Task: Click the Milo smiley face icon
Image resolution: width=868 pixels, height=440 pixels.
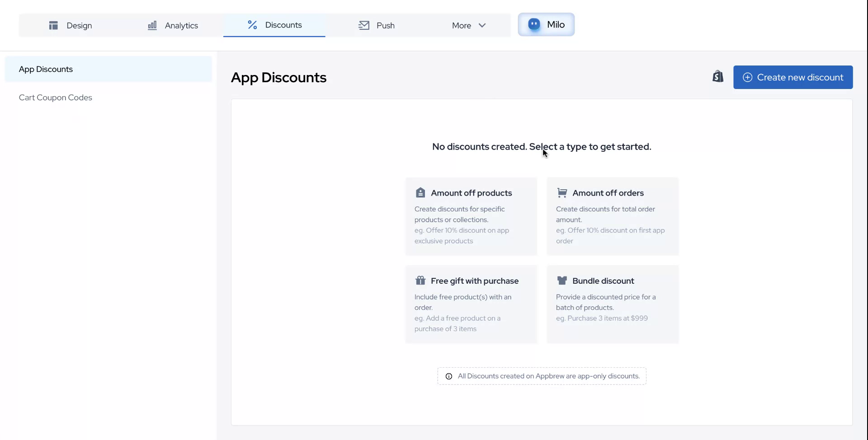Action: (534, 24)
